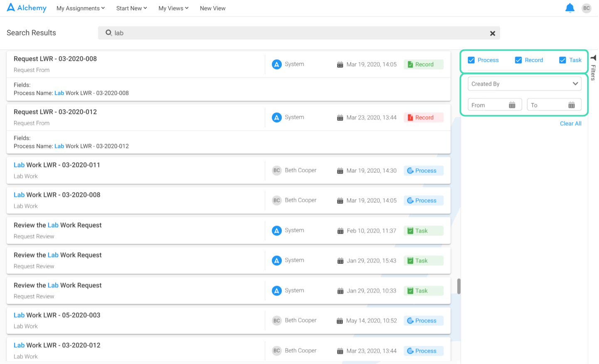The width and height of the screenshot is (599, 364).
Task: Click Beth Cooper avatar on Lab Work LWR - 03-2020-011
Action: [x=277, y=170]
